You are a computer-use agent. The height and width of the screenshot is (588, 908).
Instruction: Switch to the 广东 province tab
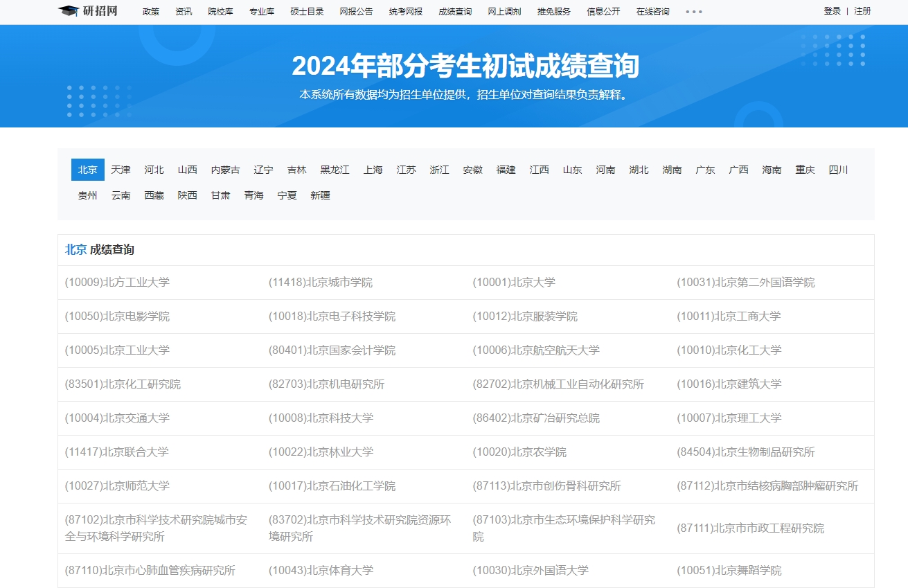[705, 170]
